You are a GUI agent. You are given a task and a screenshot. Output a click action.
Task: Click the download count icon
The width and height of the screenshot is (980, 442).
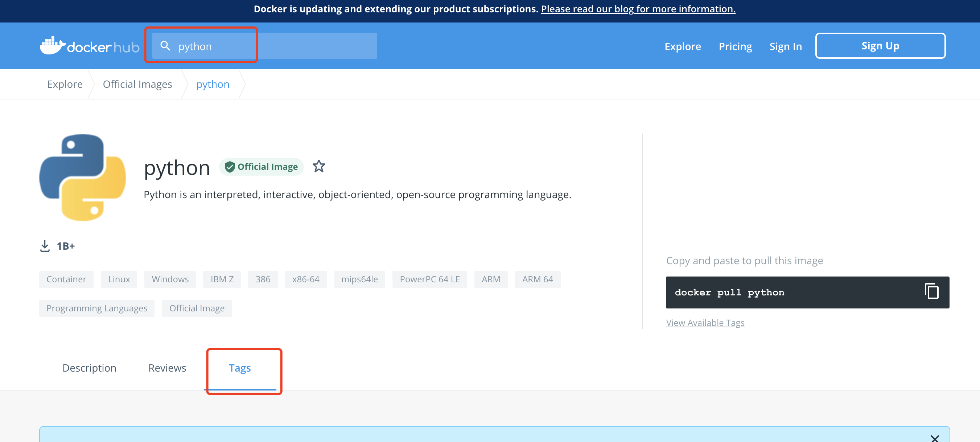pyautogui.click(x=45, y=246)
